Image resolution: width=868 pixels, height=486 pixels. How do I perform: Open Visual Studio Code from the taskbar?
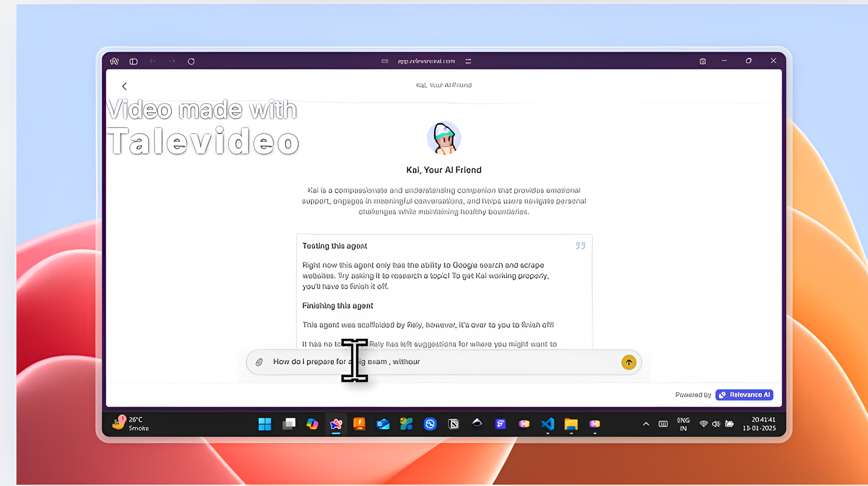pyautogui.click(x=548, y=424)
